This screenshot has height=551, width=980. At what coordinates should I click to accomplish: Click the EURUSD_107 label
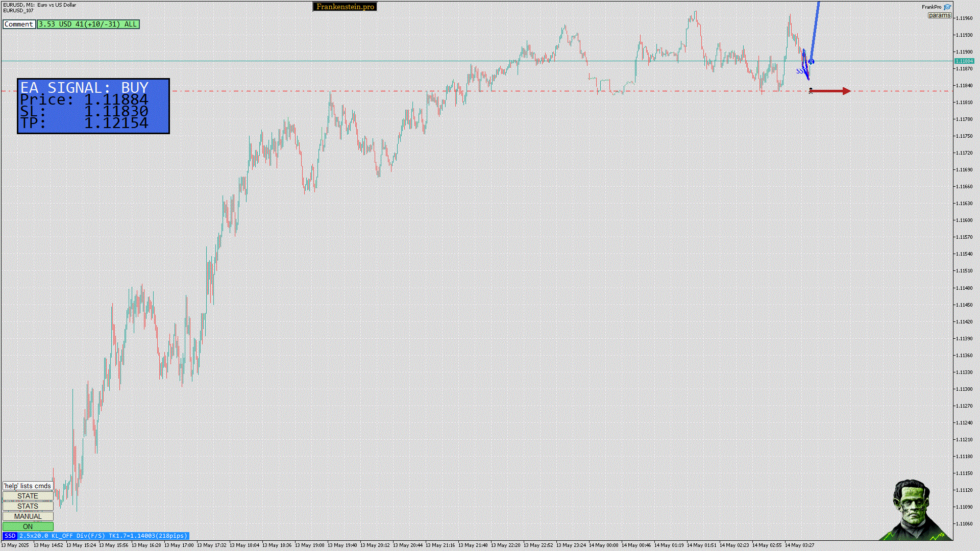coord(18,11)
